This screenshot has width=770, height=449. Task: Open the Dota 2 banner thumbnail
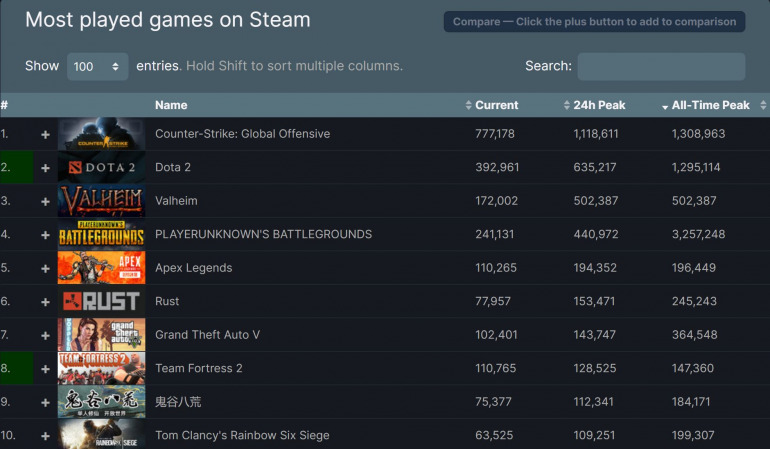click(x=101, y=168)
